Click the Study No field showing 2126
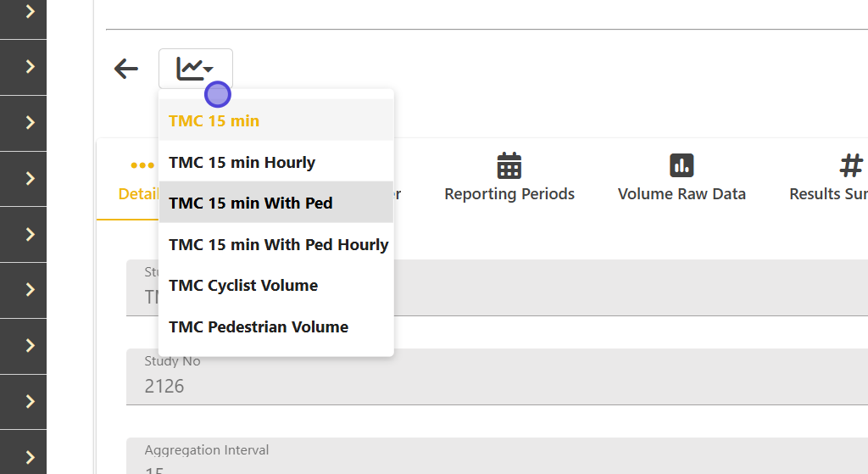 [x=496, y=377]
